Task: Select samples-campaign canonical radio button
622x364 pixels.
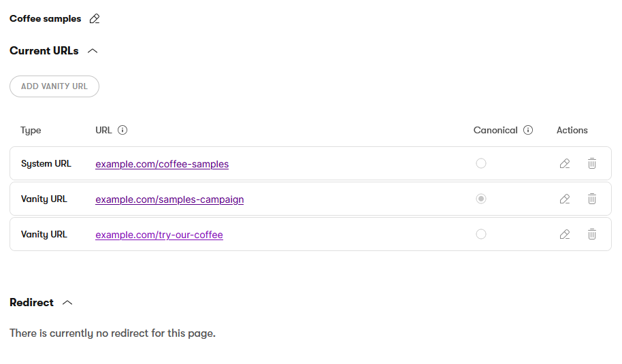Action: (x=481, y=199)
